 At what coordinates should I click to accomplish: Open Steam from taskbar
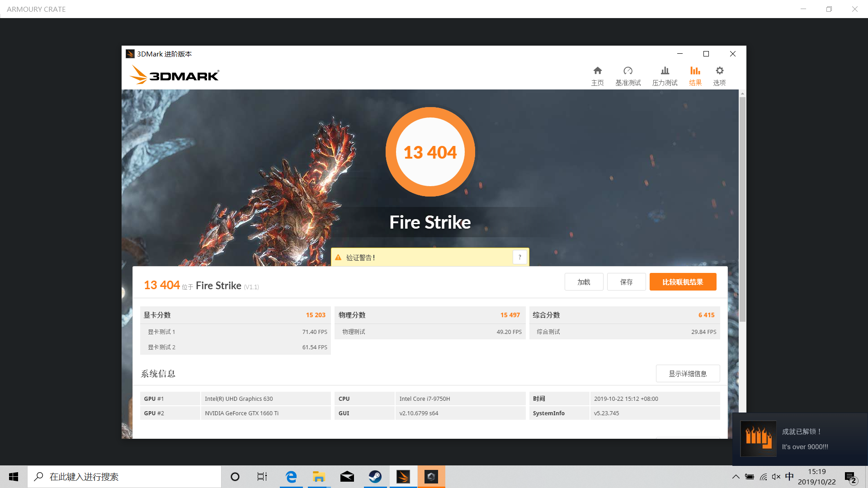point(375,477)
